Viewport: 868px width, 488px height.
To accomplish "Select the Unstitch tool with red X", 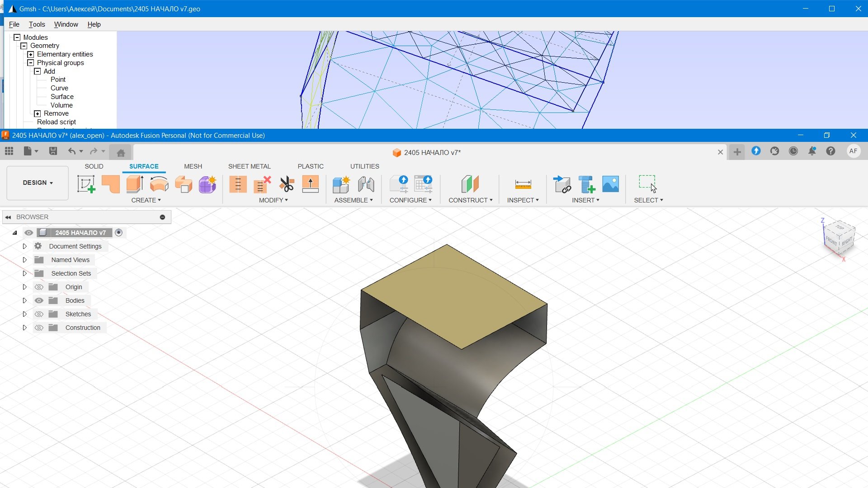I will pos(262,184).
